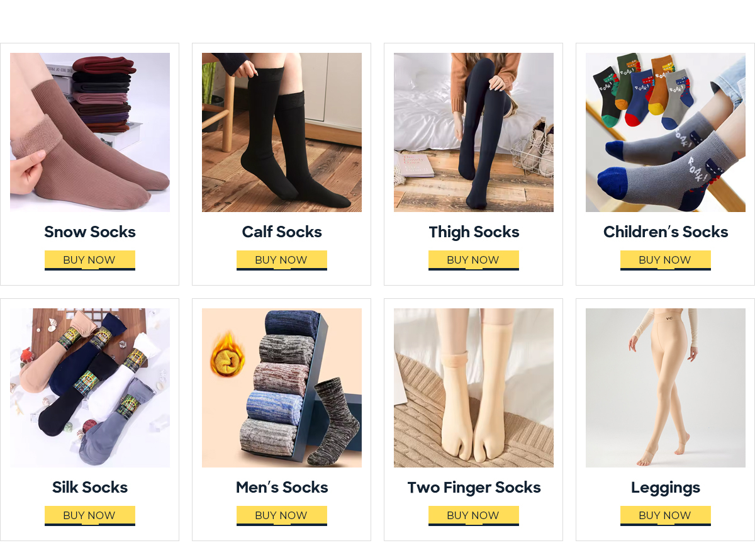Open the Silk Socks product image

point(90,388)
